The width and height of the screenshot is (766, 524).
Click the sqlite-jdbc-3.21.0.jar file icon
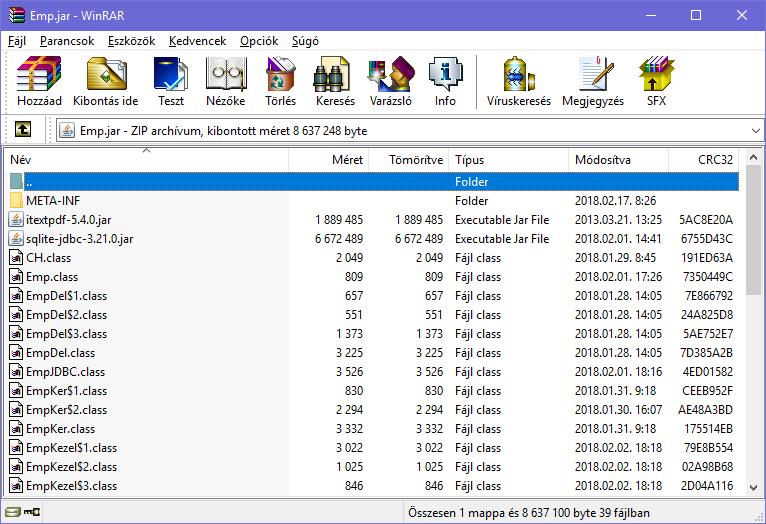16,238
